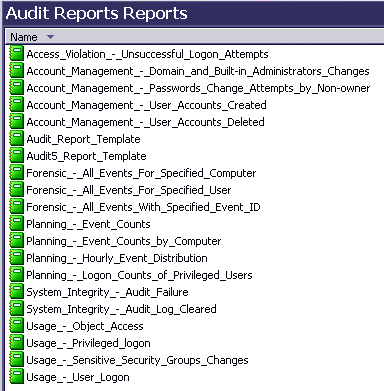Viewport: 384px width, 391px height.
Task: Select Account_Management Domain_and_Built-in_Administrators_Changes name
Action: (x=198, y=71)
